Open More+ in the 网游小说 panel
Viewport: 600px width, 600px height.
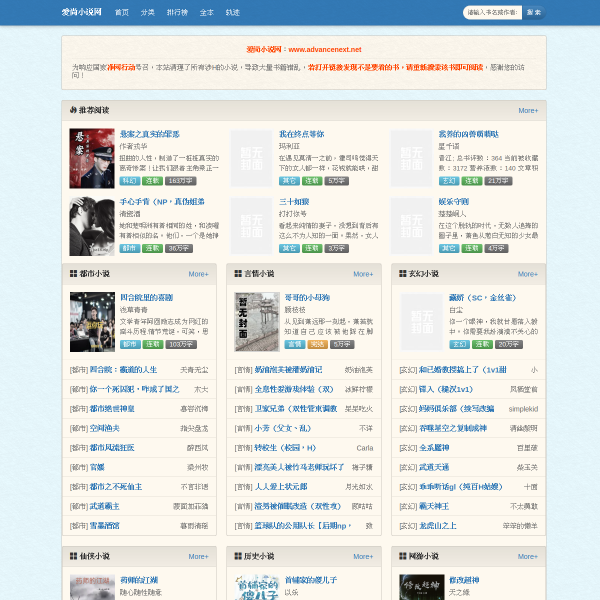(528, 556)
